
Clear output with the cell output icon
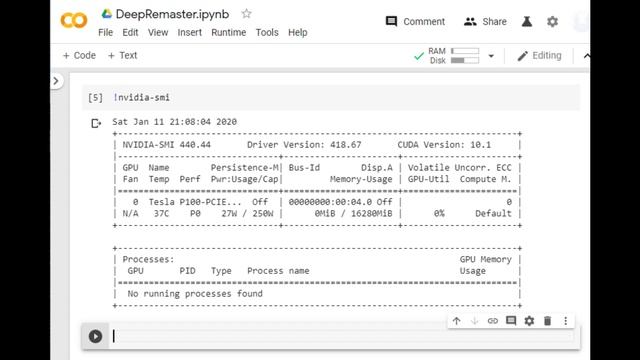(96, 123)
